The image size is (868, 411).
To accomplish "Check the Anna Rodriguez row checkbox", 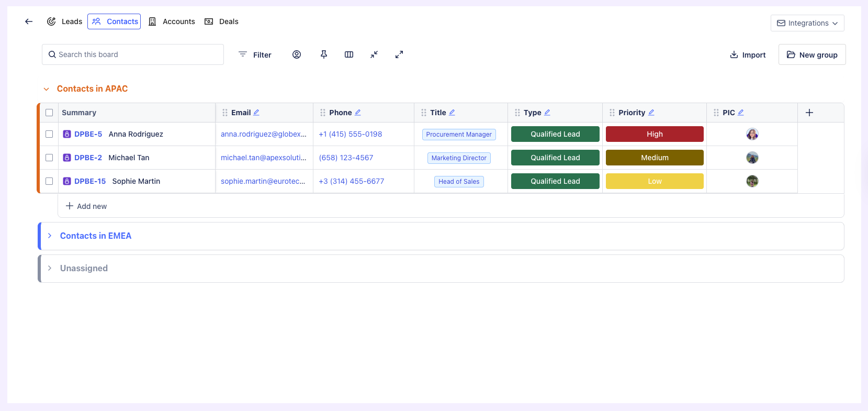I will [x=49, y=134].
